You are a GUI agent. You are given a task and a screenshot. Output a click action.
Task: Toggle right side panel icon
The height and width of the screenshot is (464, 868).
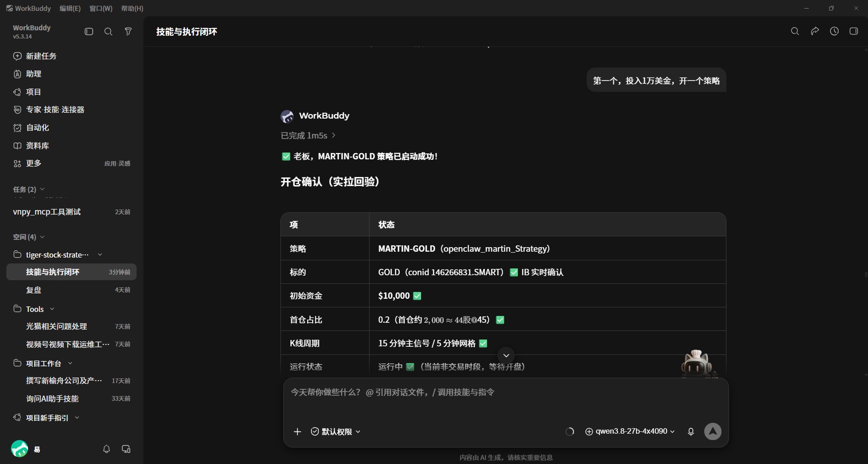854,31
